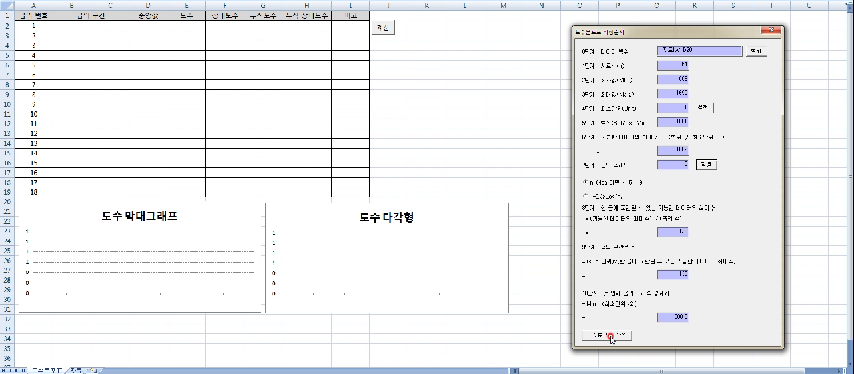Image resolution: width=854 pixels, height=374 pixels.
Task: Go to last sheet using tab navigation arrow
Action: tap(24, 370)
